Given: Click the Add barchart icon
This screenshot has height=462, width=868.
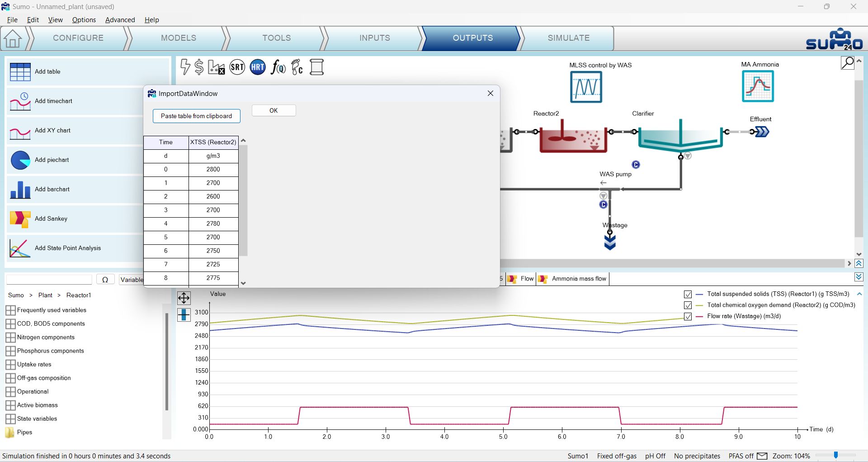Looking at the screenshot, I should tap(20, 190).
